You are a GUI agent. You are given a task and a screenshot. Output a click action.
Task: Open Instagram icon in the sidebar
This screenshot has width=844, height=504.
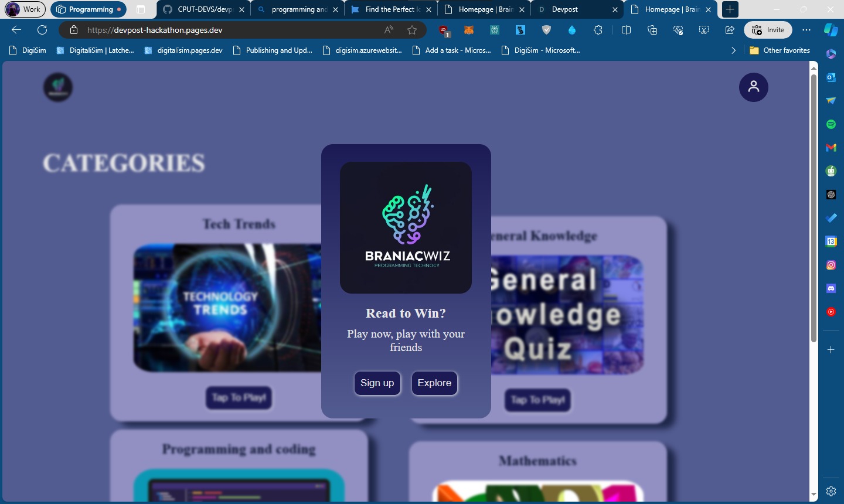[831, 265]
